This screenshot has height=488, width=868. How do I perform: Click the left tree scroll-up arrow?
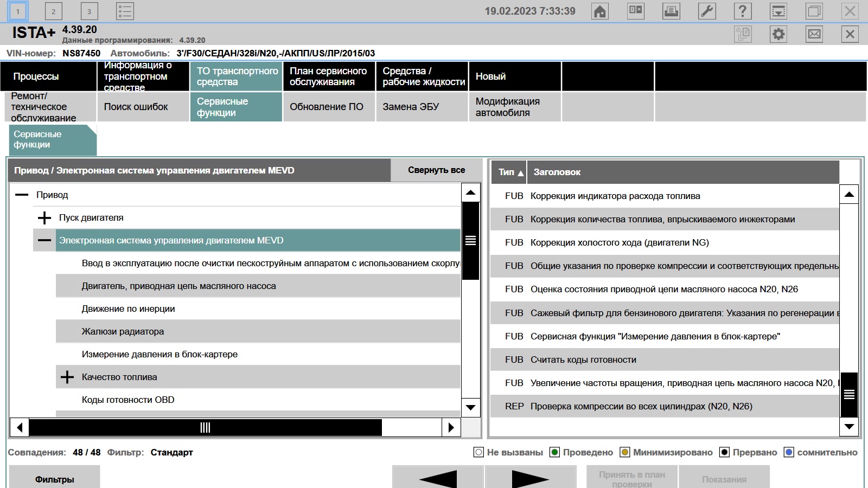pos(470,192)
